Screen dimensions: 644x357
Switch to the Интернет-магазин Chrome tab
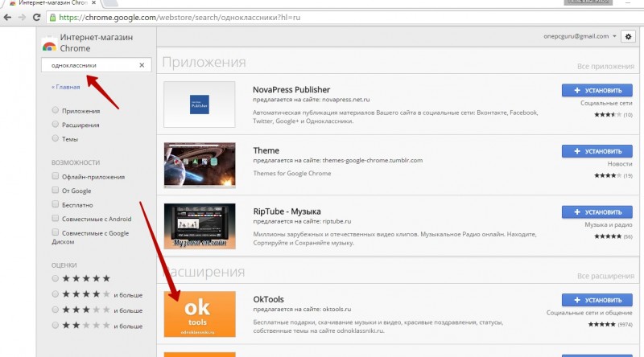(52, 3)
